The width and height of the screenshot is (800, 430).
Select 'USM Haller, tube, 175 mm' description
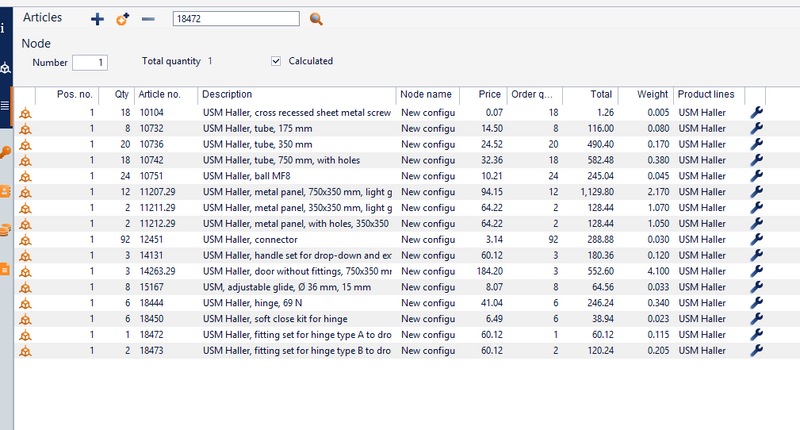tap(258, 129)
